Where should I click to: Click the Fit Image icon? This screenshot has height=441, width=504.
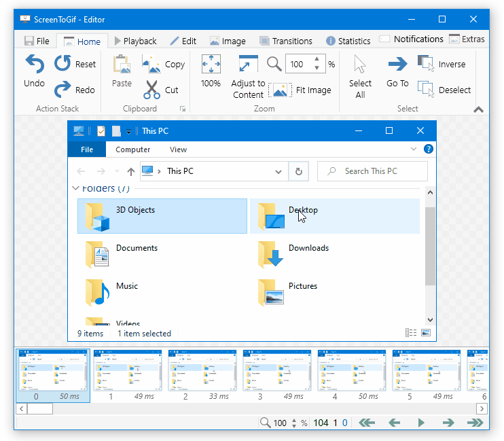(x=280, y=90)
